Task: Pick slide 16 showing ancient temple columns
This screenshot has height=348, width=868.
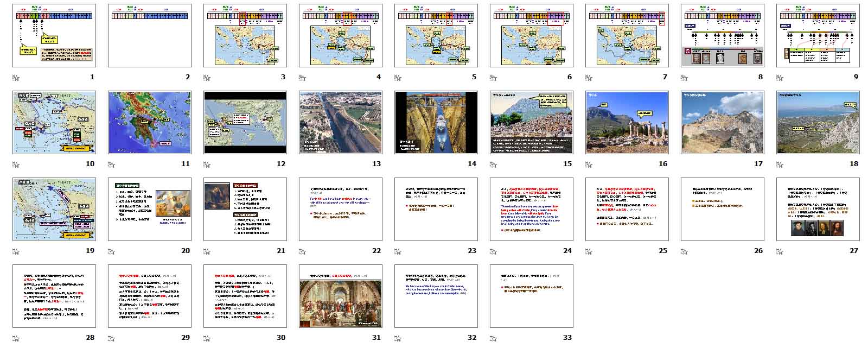Action: pyautogui.click(x=627, y=123)
